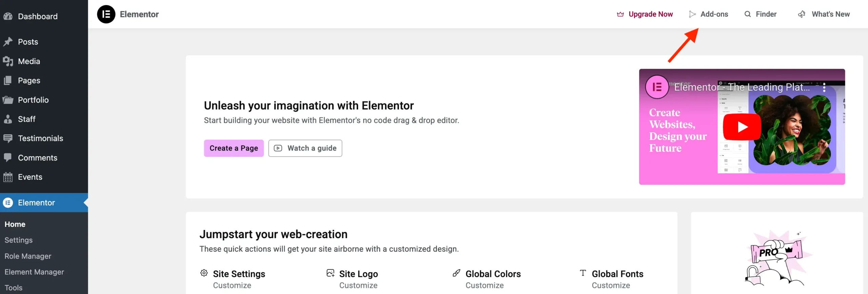Open the Add-ons link
Image resolution: width=868 pixels, height=294 pixels.
coord(708,14)
